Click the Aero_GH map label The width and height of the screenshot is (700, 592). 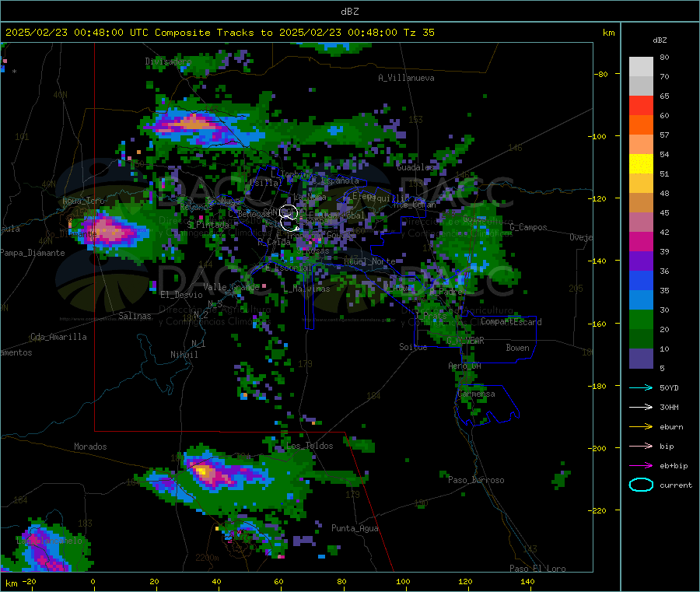point(464,366)
